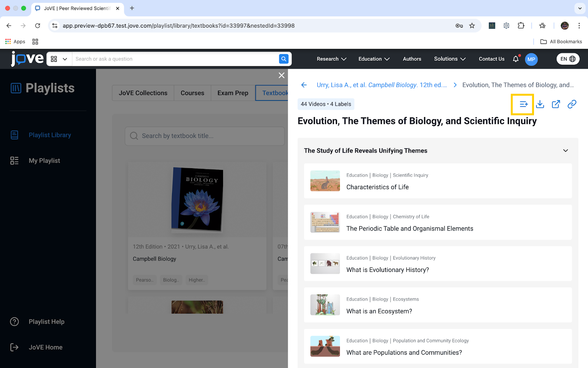
Task: Open Chrome three-dot menu
Action: (x=579, y=26)
